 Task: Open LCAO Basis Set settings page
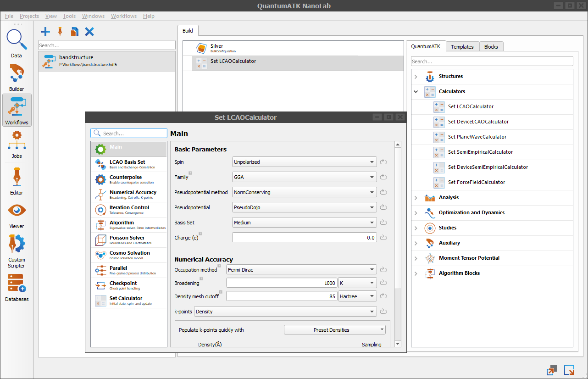coord(129,164)
